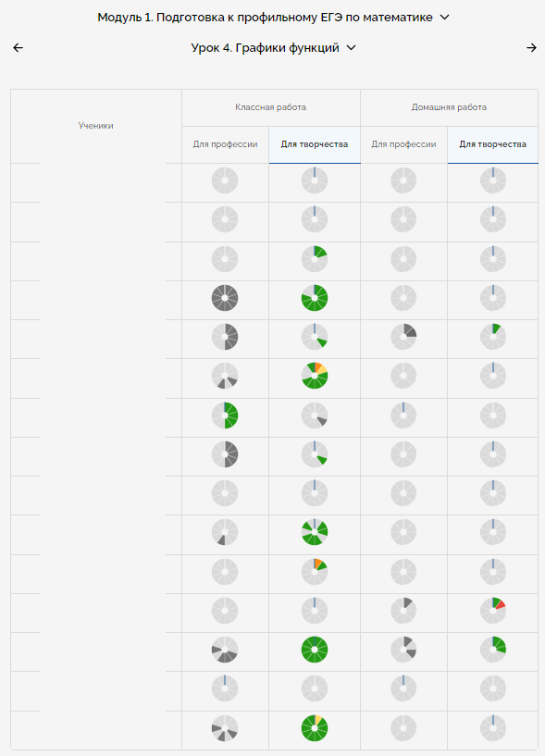Open the Домашняя Для профессии pie with a single gray slice
The height and width of the screenshot is (756, 545).
click(403, 611)
